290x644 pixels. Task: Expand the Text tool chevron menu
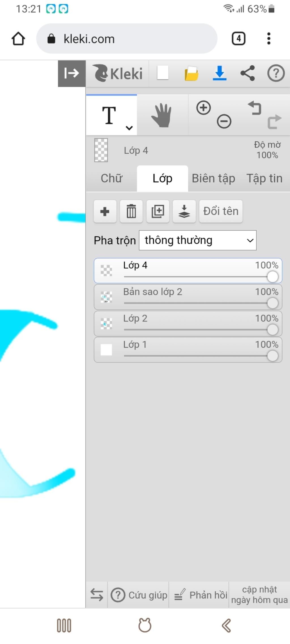[129, 128]
